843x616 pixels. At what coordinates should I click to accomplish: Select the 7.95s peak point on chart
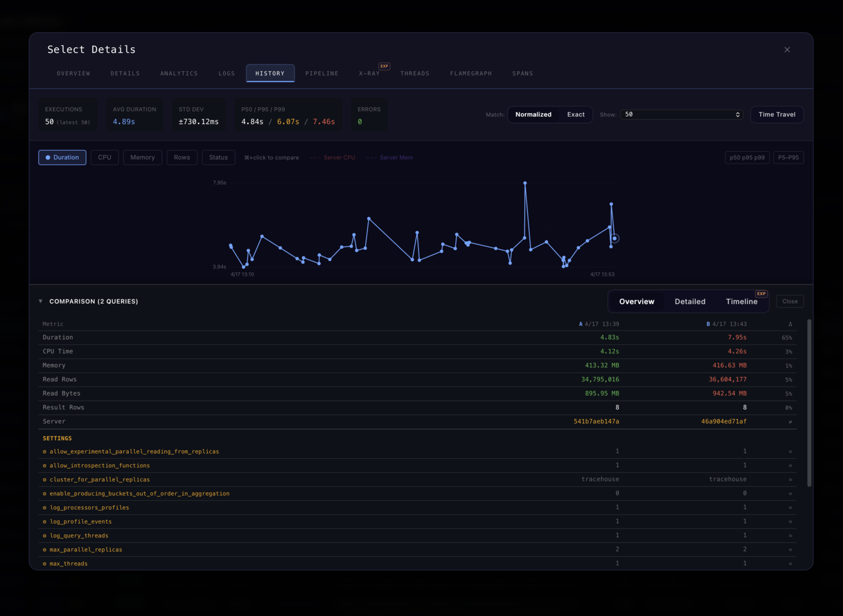pyautogui.click(x=525, y=182)
